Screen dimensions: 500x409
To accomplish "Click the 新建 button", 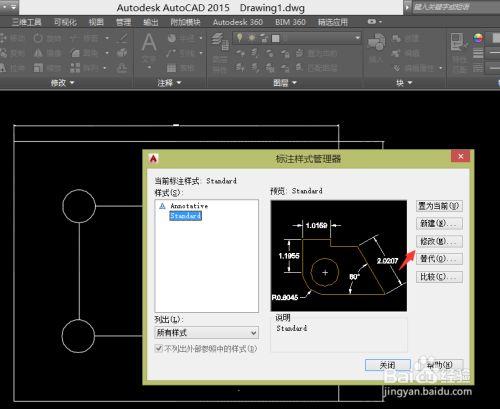I will click(439, 223).
